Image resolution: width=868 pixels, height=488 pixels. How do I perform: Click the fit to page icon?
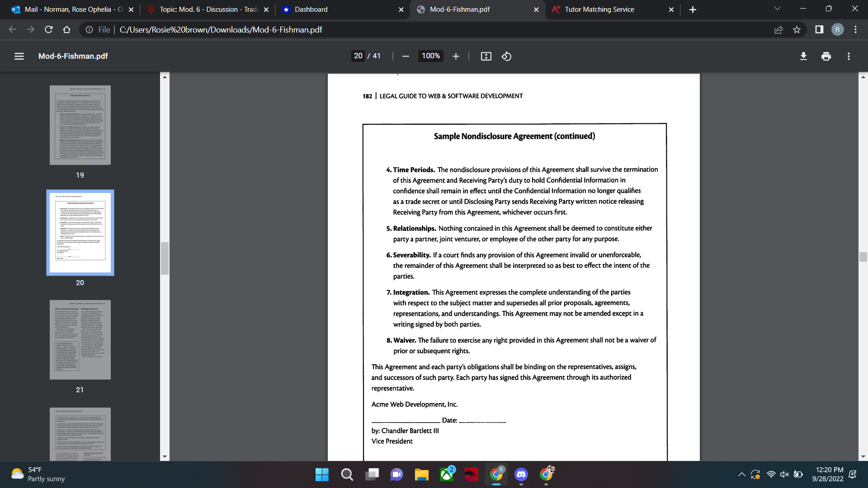pyautogui.click(x=486, y=56)
